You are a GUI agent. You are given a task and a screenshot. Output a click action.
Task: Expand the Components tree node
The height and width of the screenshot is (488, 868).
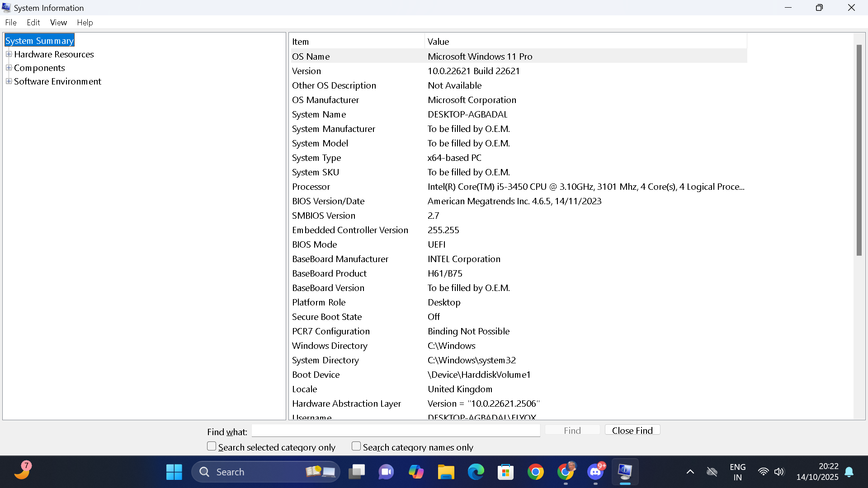click(9, 68)
